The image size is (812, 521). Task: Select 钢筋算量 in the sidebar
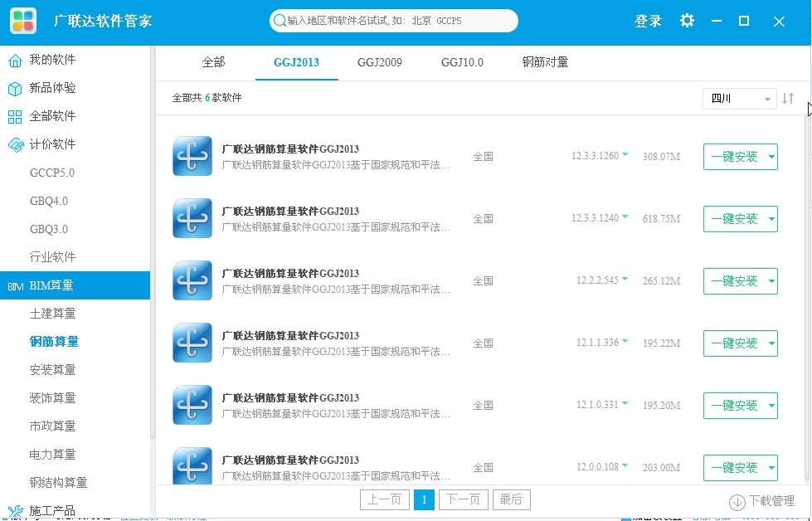point(54,342)
